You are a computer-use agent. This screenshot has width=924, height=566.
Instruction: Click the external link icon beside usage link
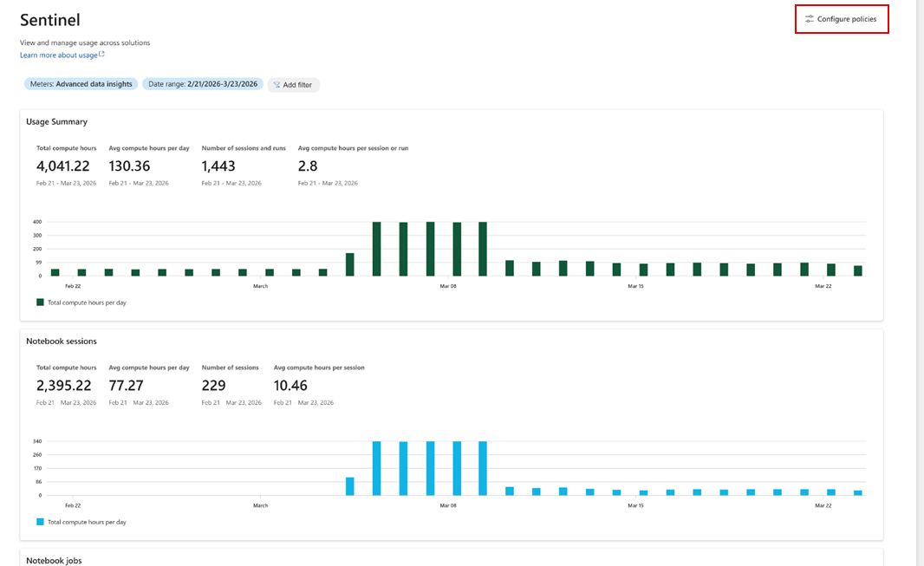[x=101, y=55]
